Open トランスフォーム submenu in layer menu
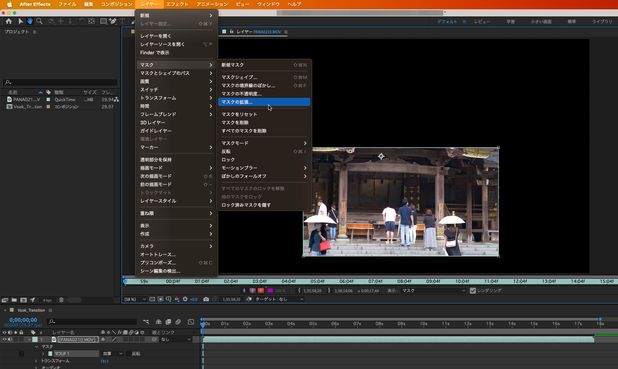 pos(176,98)
